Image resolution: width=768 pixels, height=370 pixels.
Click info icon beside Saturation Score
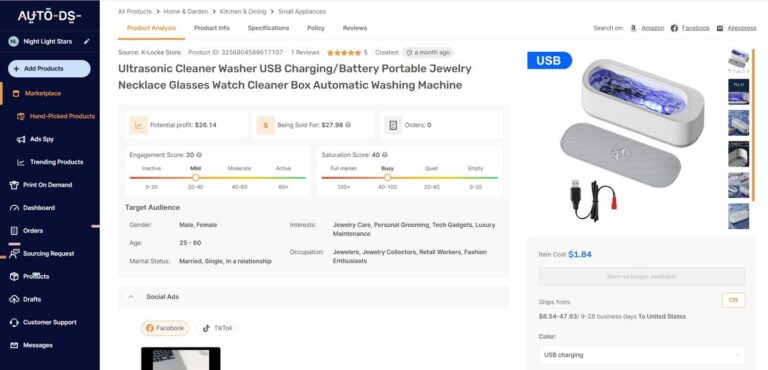click(385, 155)
